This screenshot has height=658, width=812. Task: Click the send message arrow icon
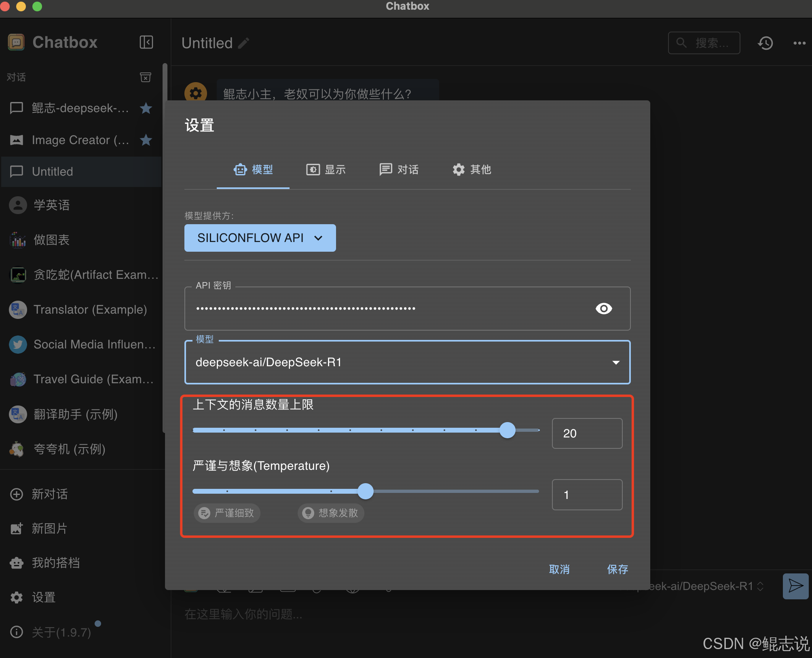click(795, 586)
